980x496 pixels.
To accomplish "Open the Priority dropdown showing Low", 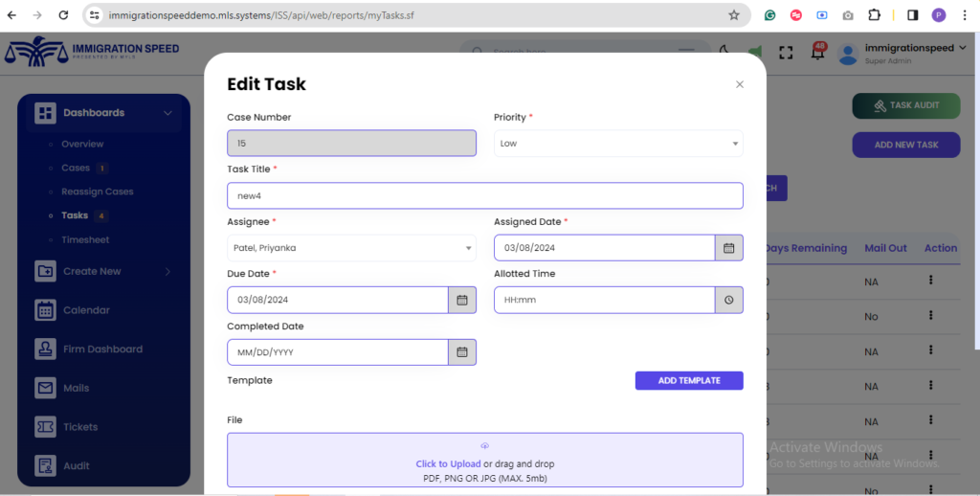I will pos(618,144).
